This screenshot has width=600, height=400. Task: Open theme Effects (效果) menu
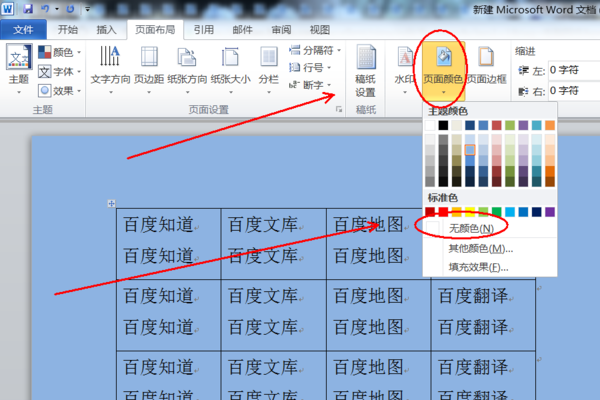59,91
